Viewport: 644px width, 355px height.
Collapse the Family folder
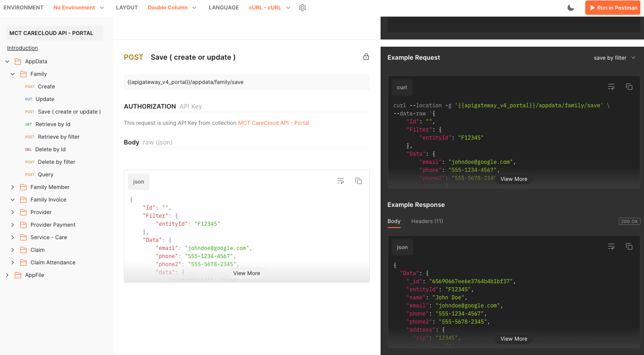tap(13, 74)
